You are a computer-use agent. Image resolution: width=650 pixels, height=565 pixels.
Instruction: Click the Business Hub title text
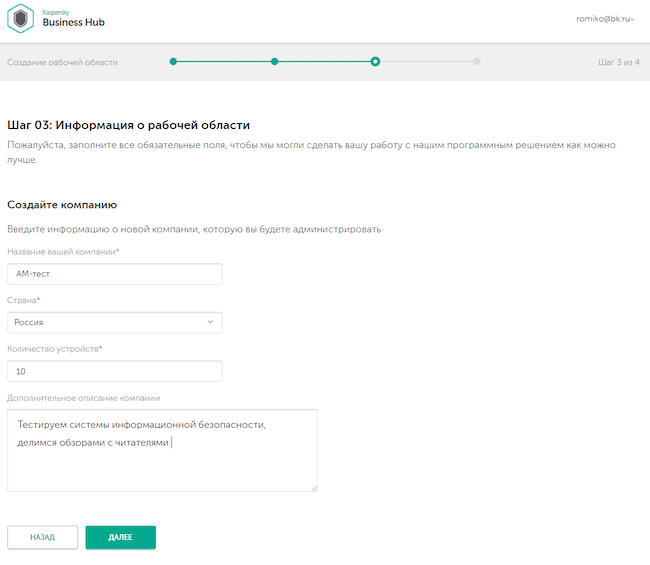(73, 23)
